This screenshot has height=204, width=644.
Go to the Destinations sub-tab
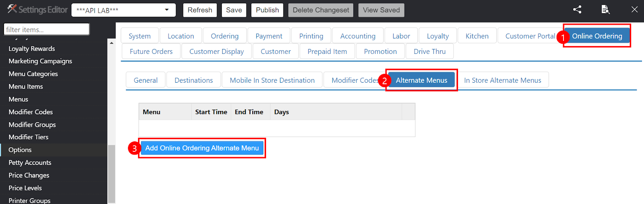click(x=194, y=80)
